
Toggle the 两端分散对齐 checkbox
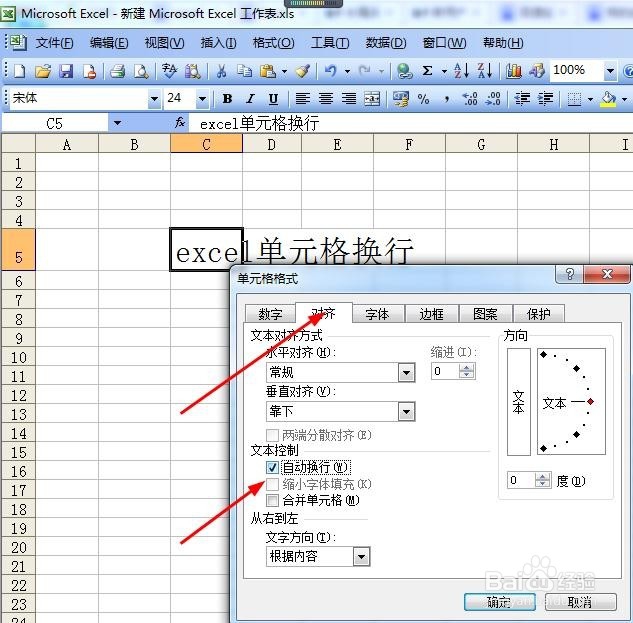click(x=272, y=435)
